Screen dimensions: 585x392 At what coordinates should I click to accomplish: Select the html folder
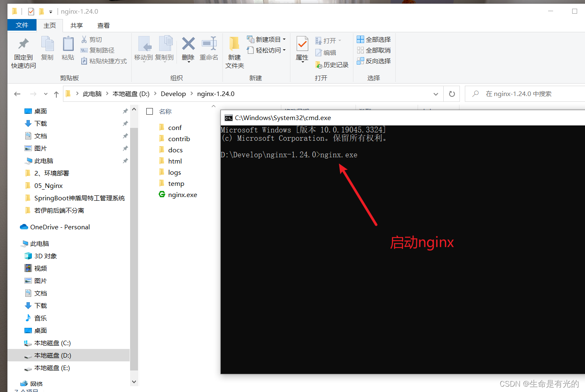pyautogui.click(x=170, y=161)
